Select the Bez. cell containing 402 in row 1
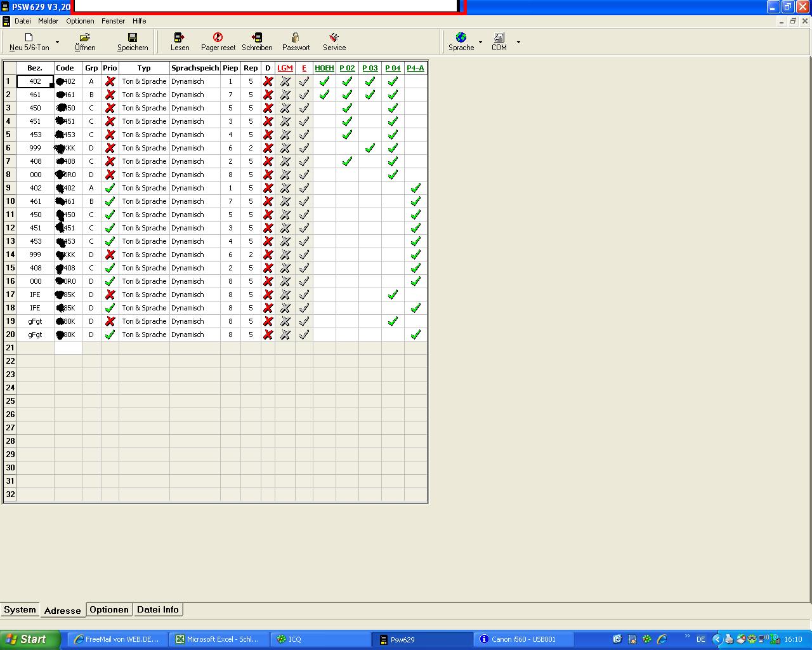This screenshot has height=650, width=812. tap(35, 81)
